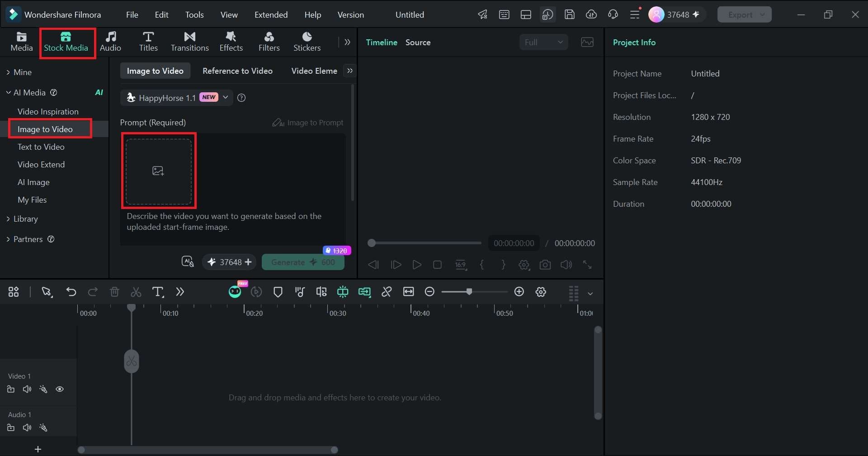Click the stop button in preview

tap(437, 265)
